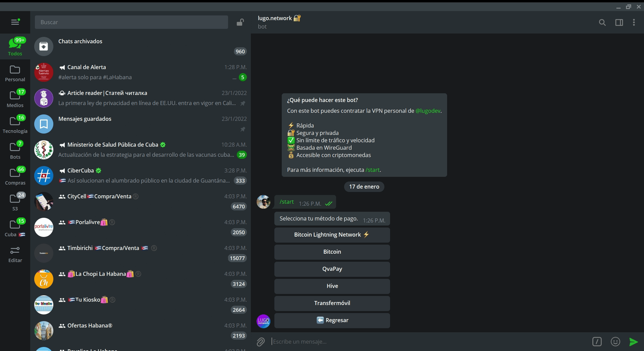Viewport: 644px width, 351px height.
Task: Switch to the Bots folder
Action: (15, 150)
